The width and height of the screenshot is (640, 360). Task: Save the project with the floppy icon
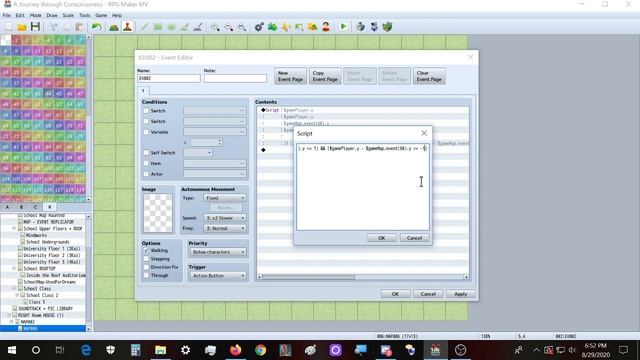35,27
